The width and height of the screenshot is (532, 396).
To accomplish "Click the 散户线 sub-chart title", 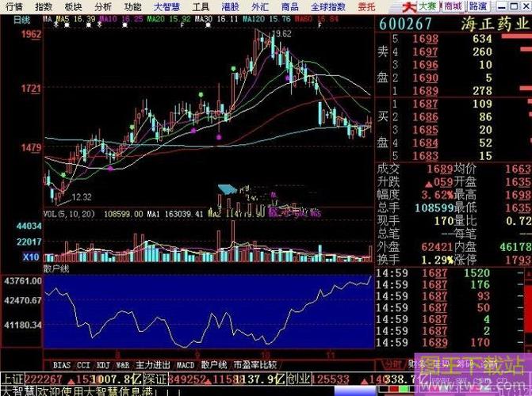I will coord(56,269).
